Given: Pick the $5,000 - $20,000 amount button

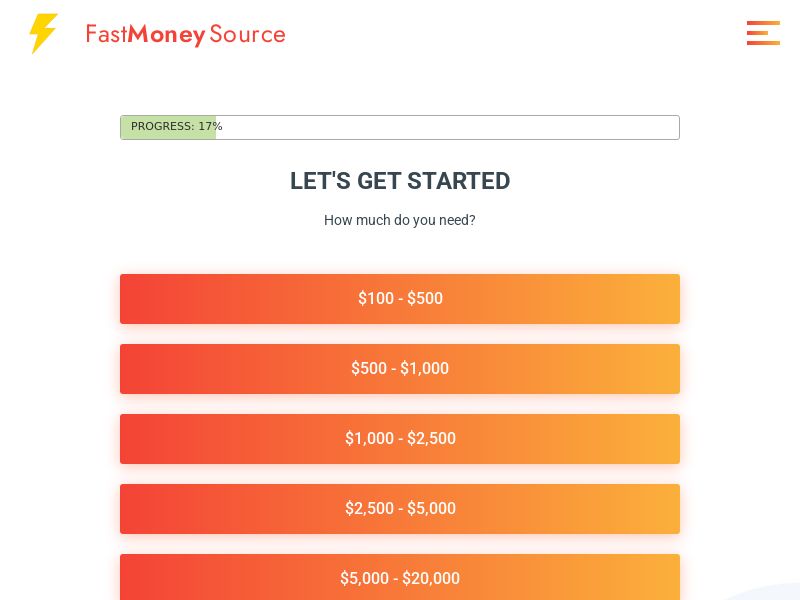Looking at the screenshot, I should click(x=400, y=578).
